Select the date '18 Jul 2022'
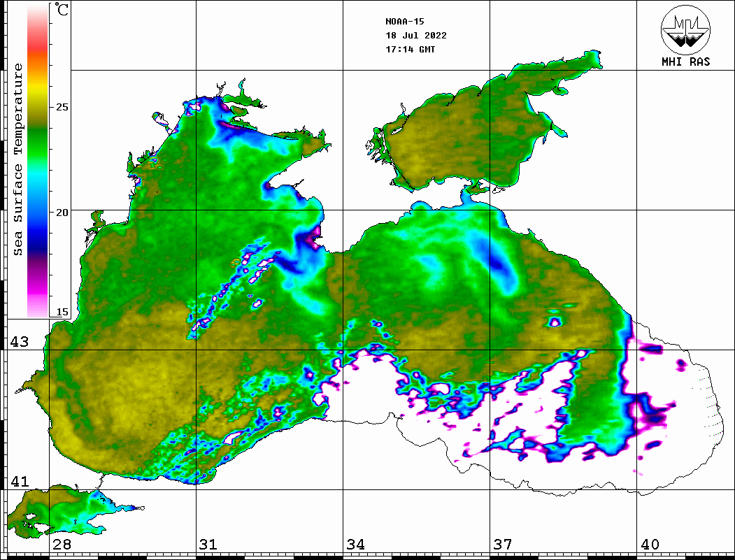This screenshot has height=560, width=735. coord(416,36)
